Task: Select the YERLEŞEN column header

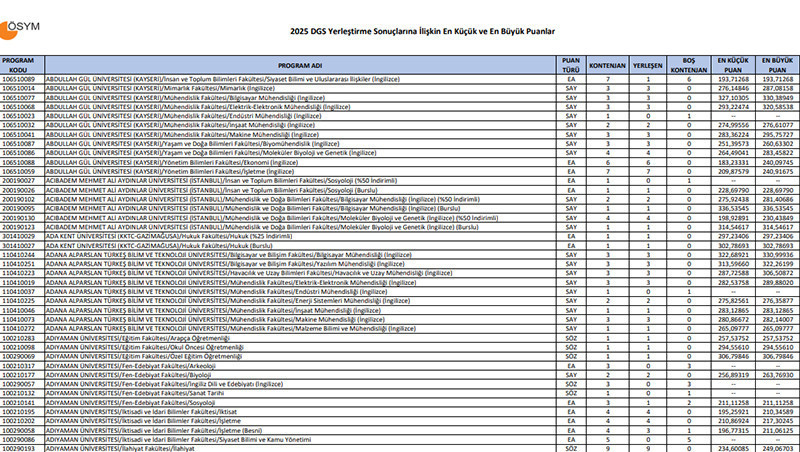Action: (648, 65)
